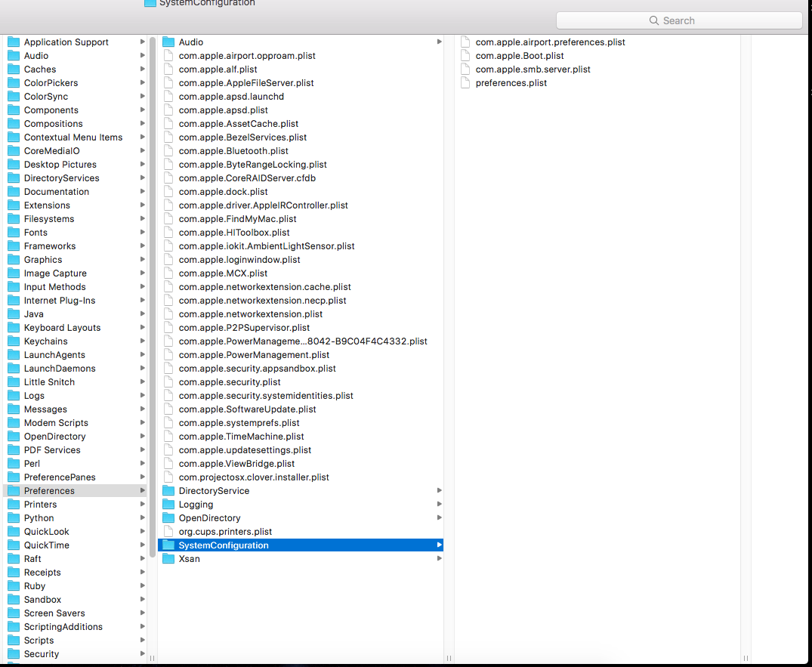The image size is (812, 667).
Task: Click the com.apple.Bluetooth.plist file icon
Action: tap(168, 151)
